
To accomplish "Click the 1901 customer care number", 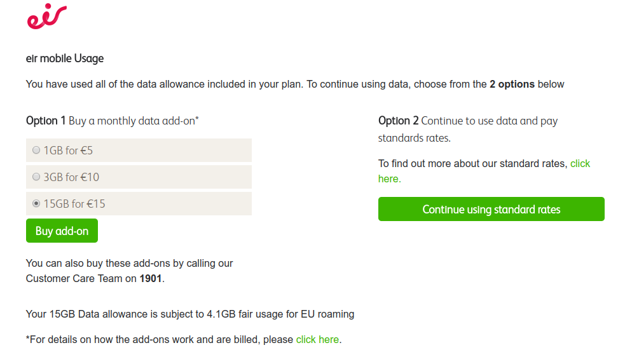I will 151,279.
